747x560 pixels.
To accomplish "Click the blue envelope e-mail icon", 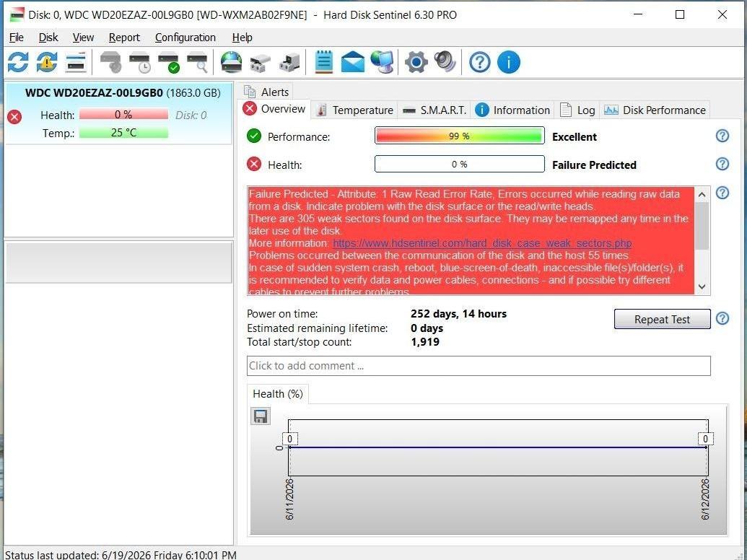I will [352, 62].
